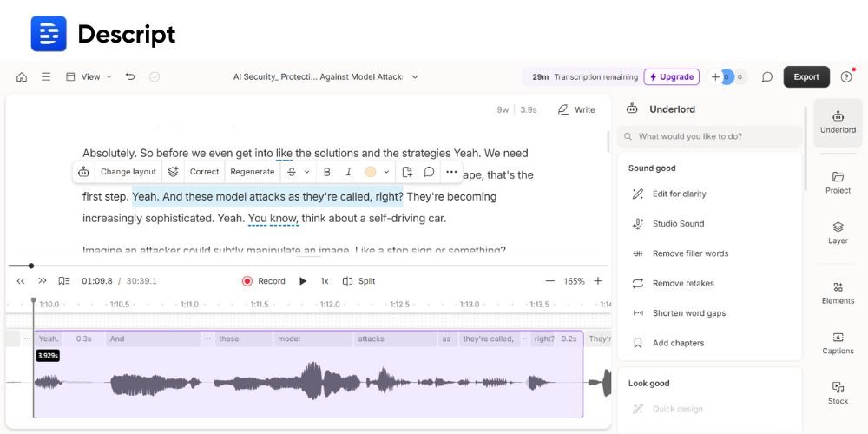
Task: Go to the home icon
Action: pos(22,77)
